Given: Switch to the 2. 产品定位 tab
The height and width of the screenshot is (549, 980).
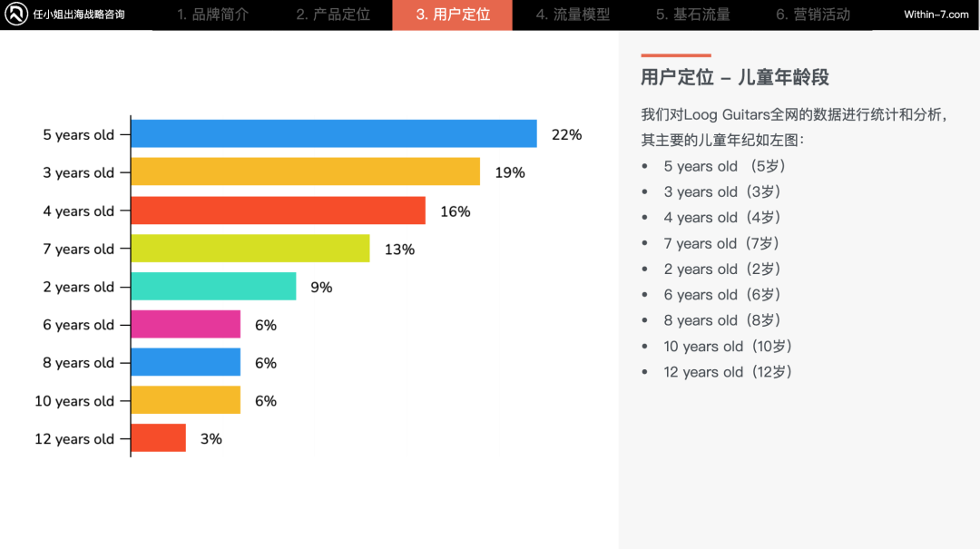Looking at the screenshot, I should (332, 15).
